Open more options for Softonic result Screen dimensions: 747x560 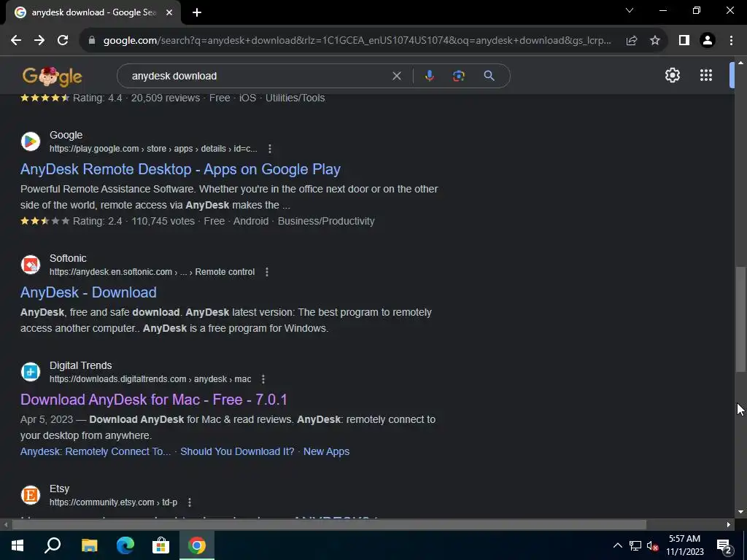(267, 272)
